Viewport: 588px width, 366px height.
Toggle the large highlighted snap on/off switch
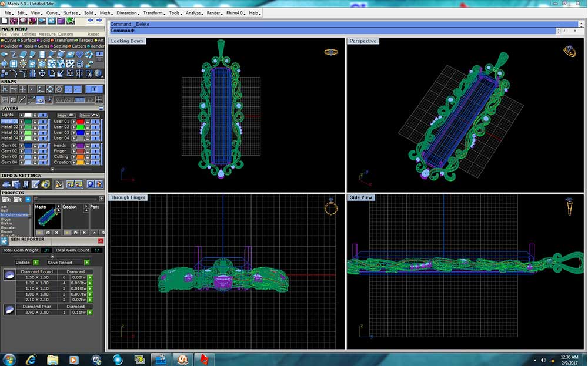pyautogui.click(x=94, y=89)
